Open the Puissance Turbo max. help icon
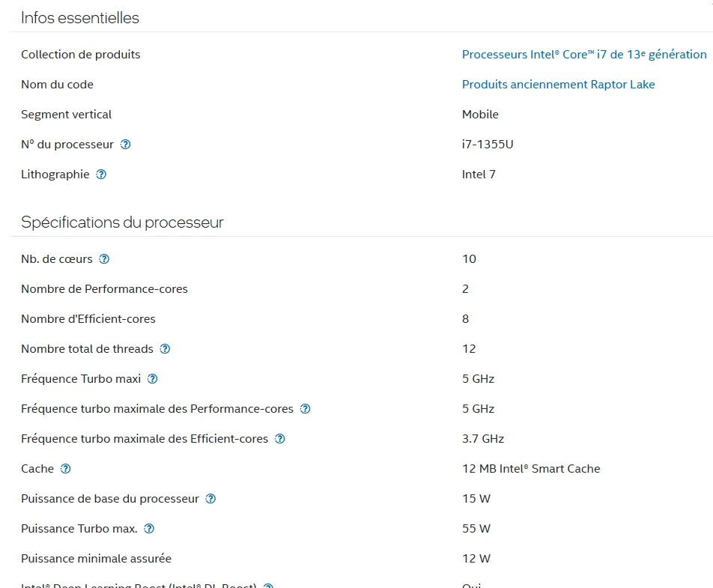This screenshot has height=588, width=713. [149, 529]
